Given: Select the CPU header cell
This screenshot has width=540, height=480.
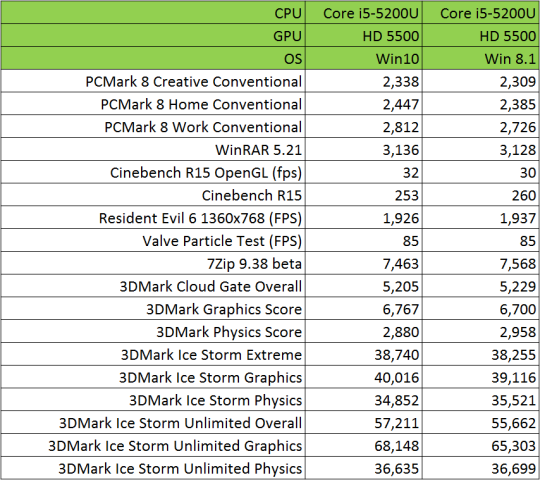Looking at the screenshot, I should pyautogui.click(x=153, y=13).
